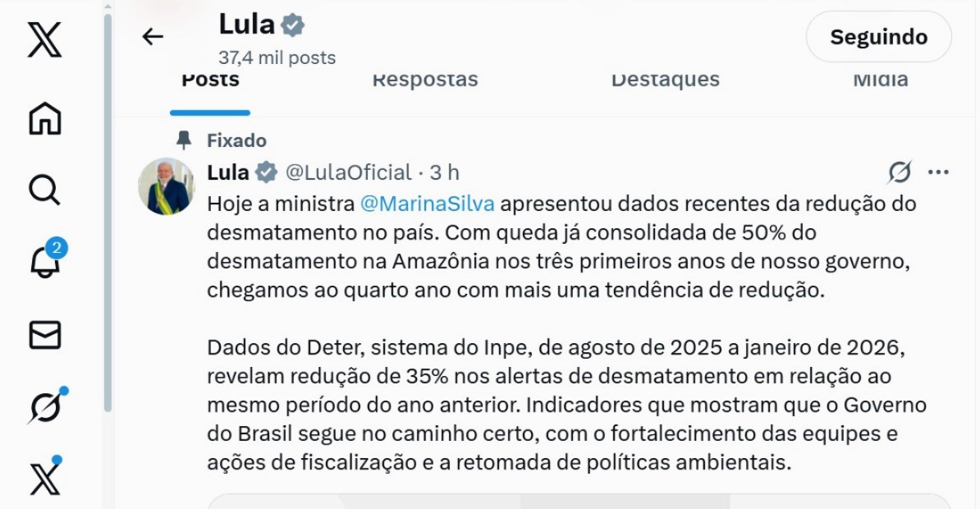Click the X logo home icon
This screenshot has height=509, width=980.
pos(44,39)
